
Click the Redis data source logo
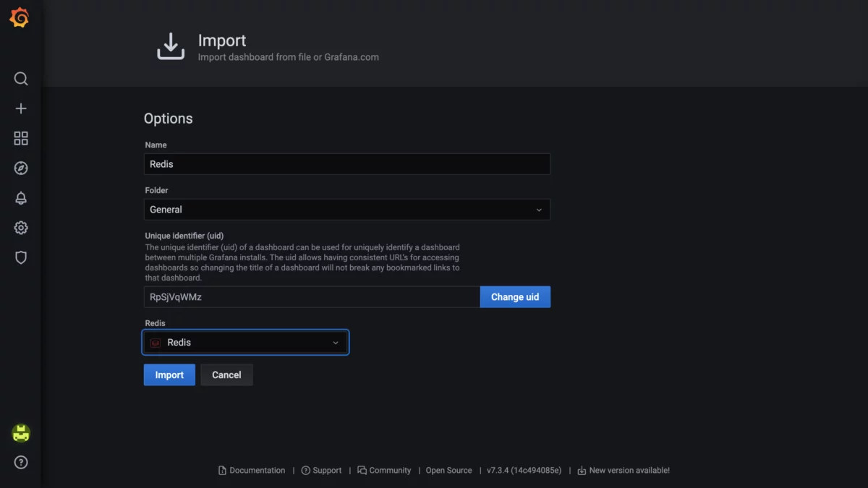tap(156, 343)
